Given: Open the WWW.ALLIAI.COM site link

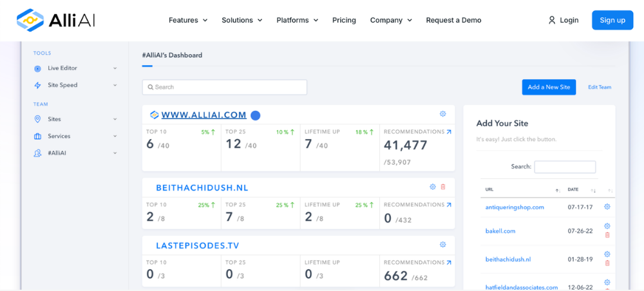Looking at the screenshot, I should (x=204, y=115).
